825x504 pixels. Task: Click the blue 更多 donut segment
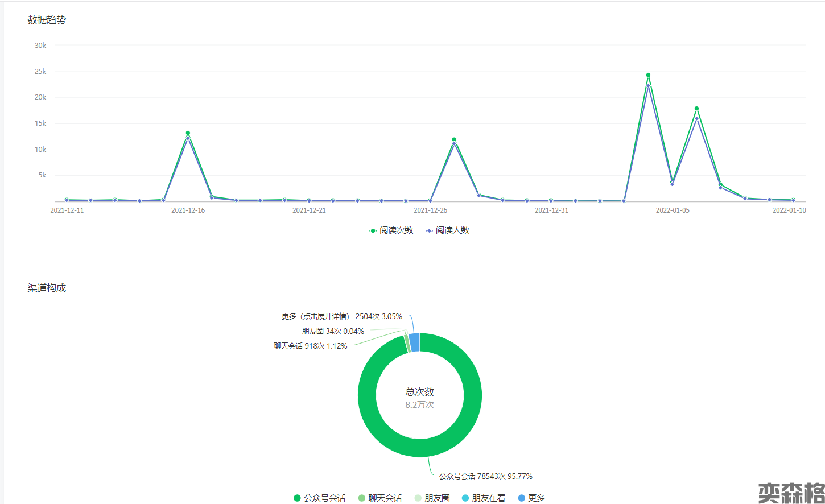[414, 342]
